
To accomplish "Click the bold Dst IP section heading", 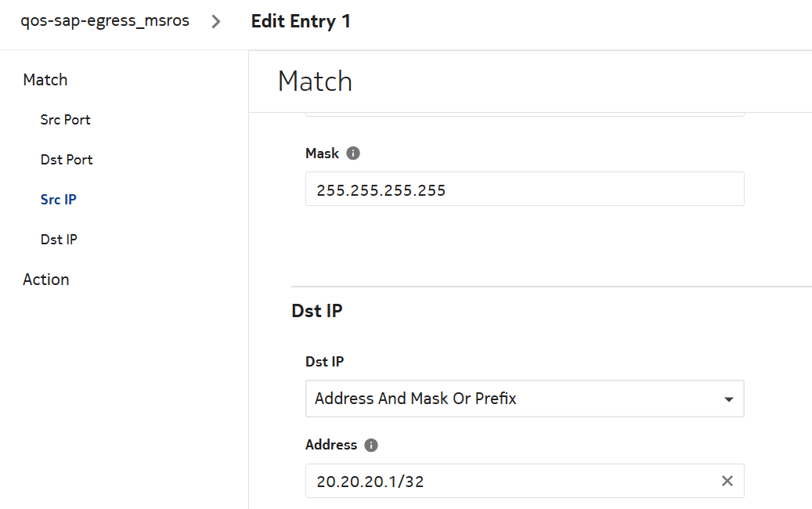I will [317, 311].
